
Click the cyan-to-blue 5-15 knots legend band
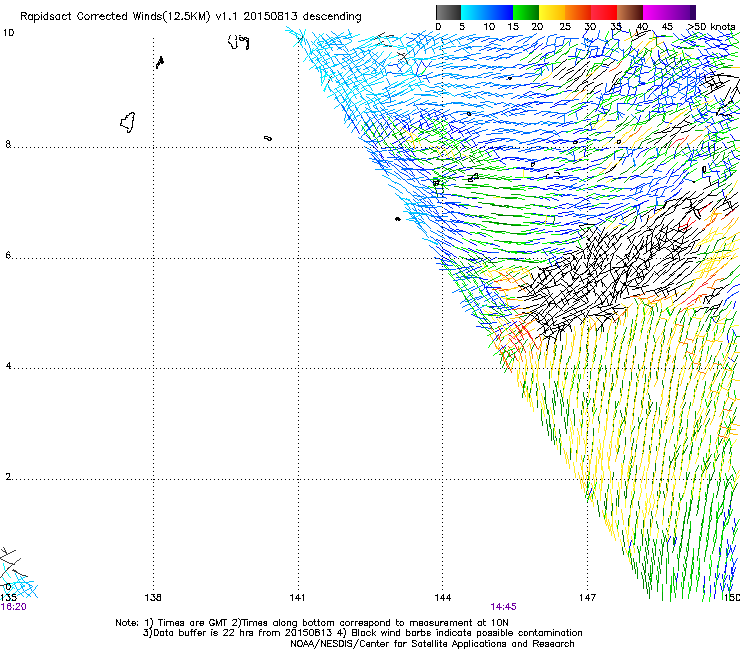tap(487, 12)
